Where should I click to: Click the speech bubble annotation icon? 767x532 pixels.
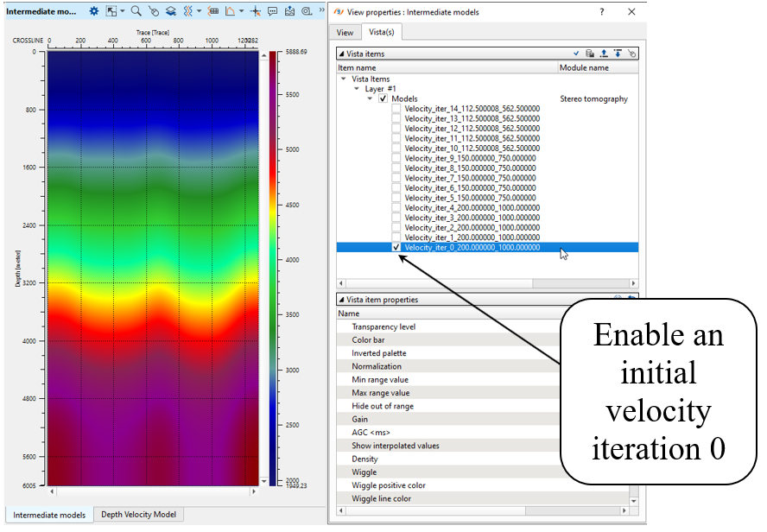[x=273, y=12]
